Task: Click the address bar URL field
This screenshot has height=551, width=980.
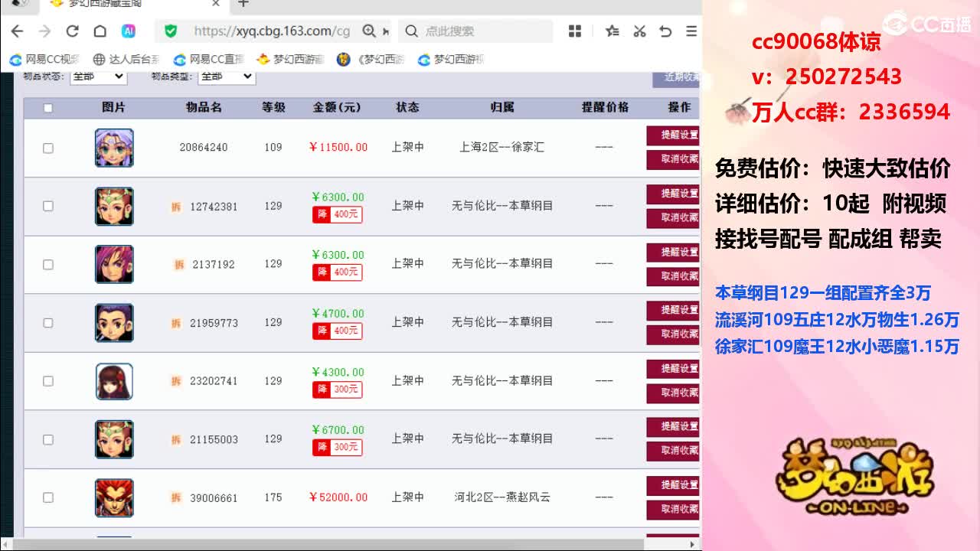Action: pyautogui.click(x=272, y=31)
